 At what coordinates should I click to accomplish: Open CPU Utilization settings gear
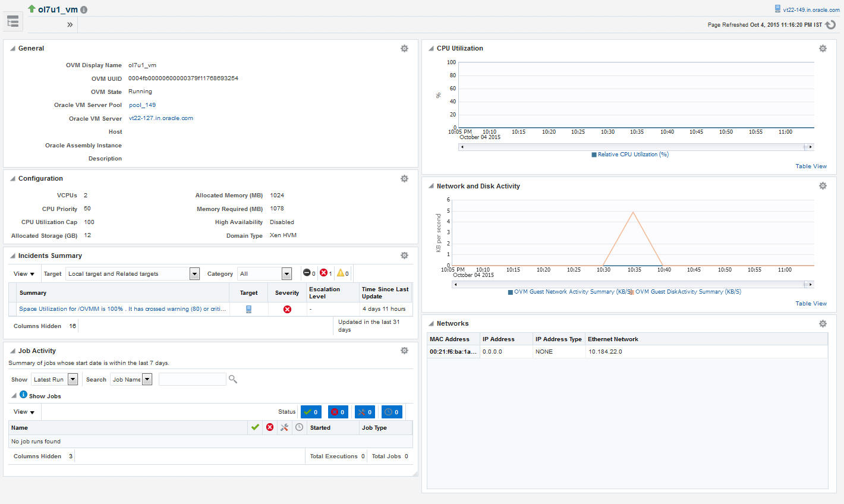pyautogui.click(x=823, y=48)
